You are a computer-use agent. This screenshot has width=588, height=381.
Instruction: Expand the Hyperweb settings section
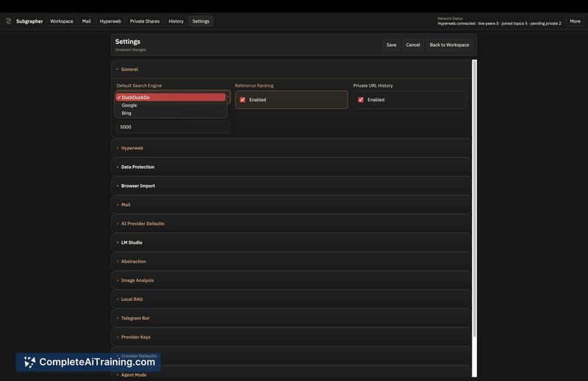point(291,148)
